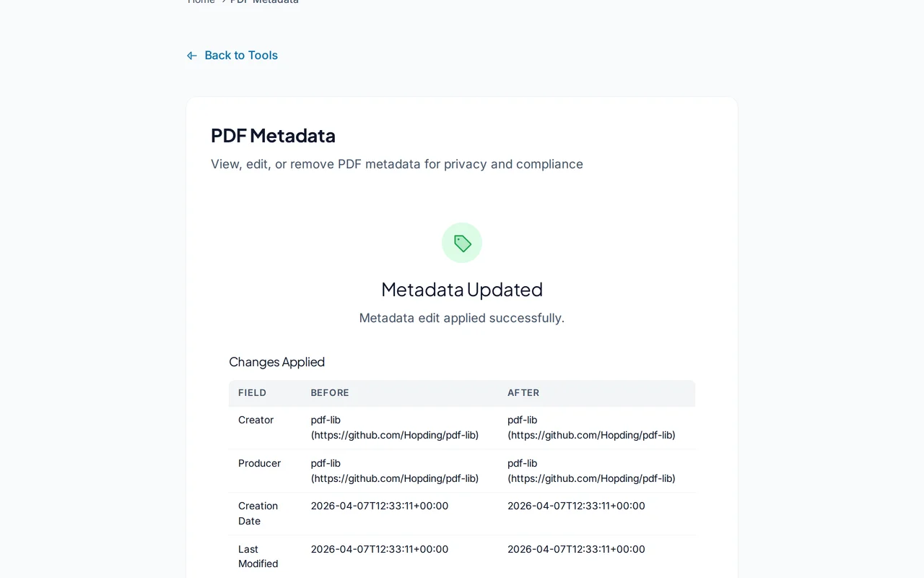Open the Creator before github.com/Hopding/pdf-lib link
Screen dimensions: 924x578
(394, 435)
